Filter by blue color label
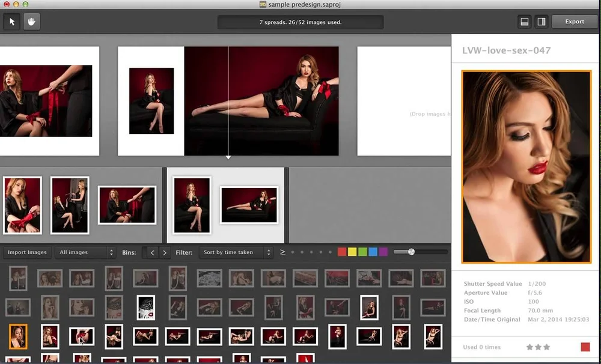Screen dimensions: 601x364 tap(373, 252)
